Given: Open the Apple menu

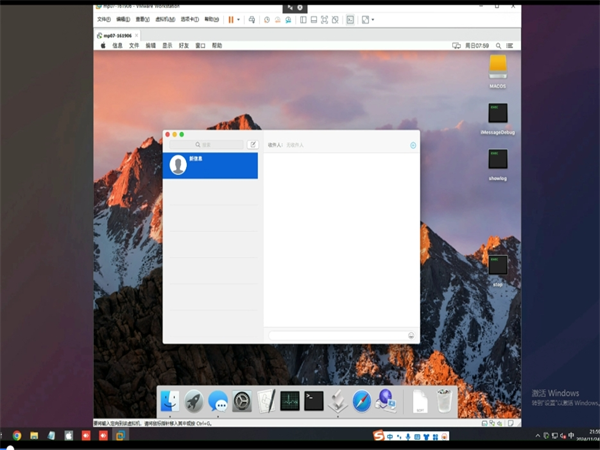Looking at the screenshot, I should pos(102,45).
